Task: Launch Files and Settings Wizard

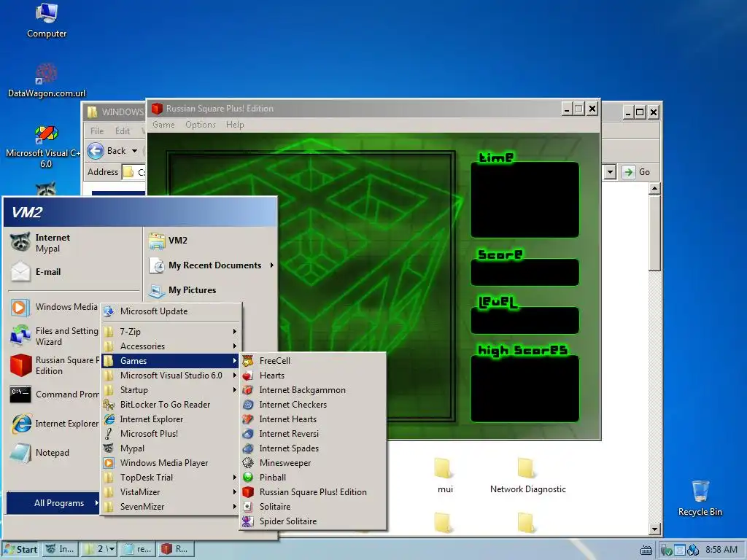Action: (53, 336)
